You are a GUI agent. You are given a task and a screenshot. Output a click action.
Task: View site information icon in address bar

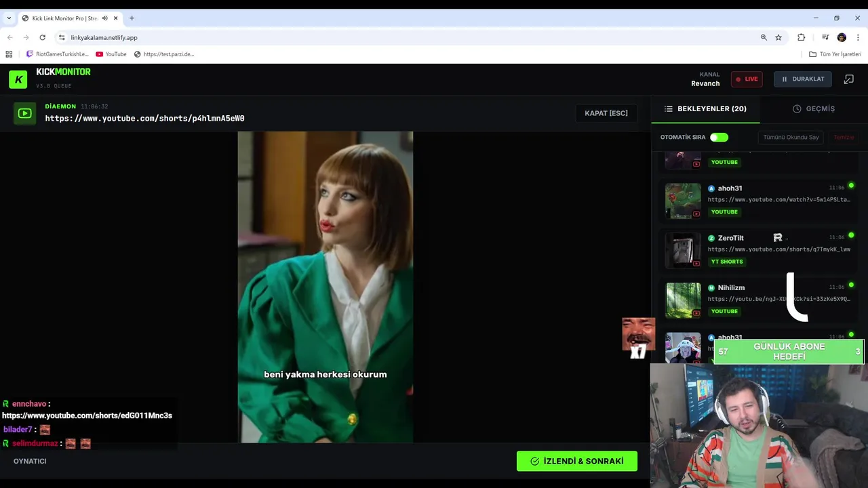[x=62, y=37]
